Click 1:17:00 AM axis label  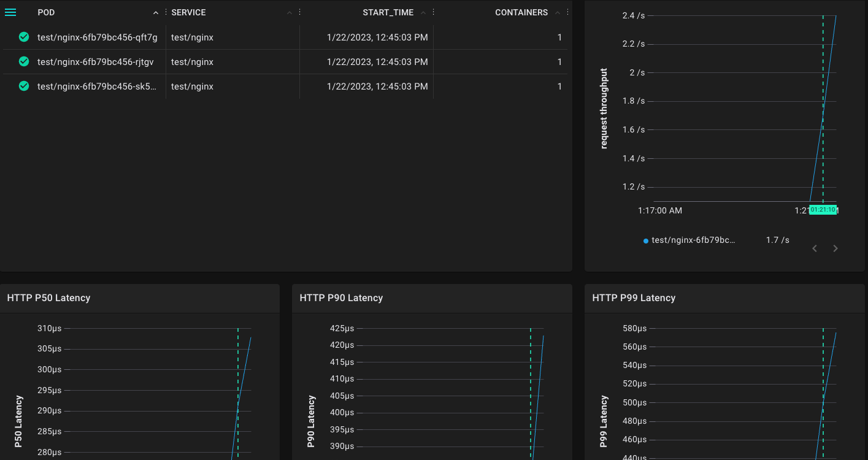[660, 210]
